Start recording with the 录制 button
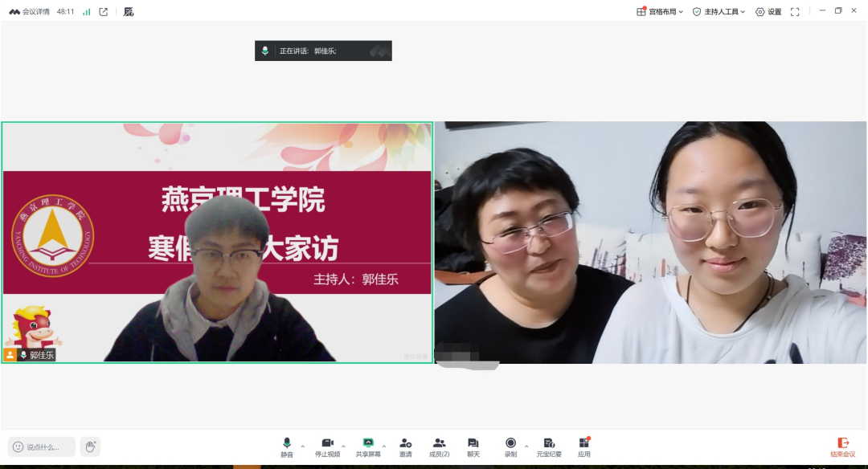The height and width of the screenshot is (469, 868). coord(510,447)
